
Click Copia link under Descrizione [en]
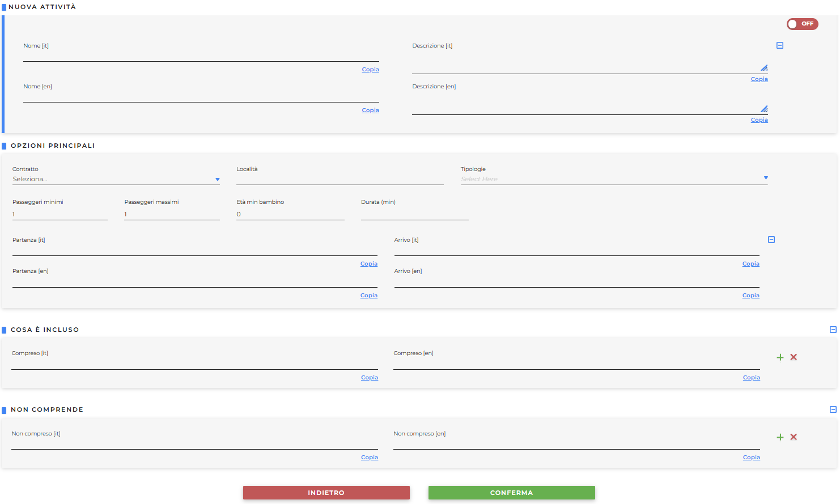(x=759, y=120)
